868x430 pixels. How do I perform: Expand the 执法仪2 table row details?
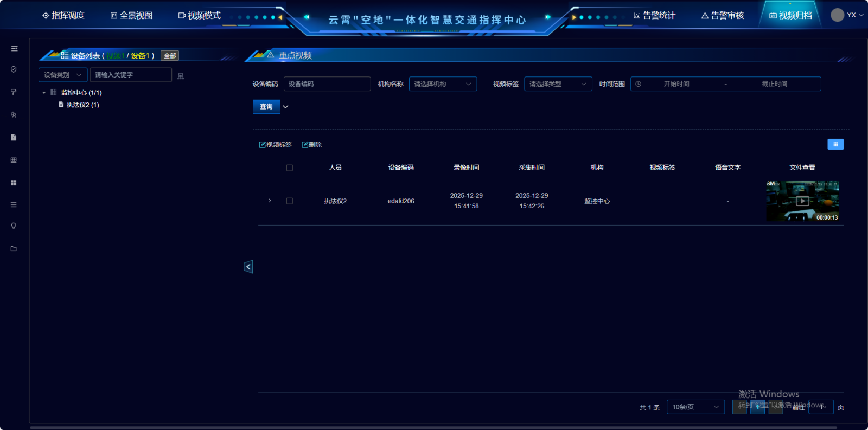(x=270, y=201)
